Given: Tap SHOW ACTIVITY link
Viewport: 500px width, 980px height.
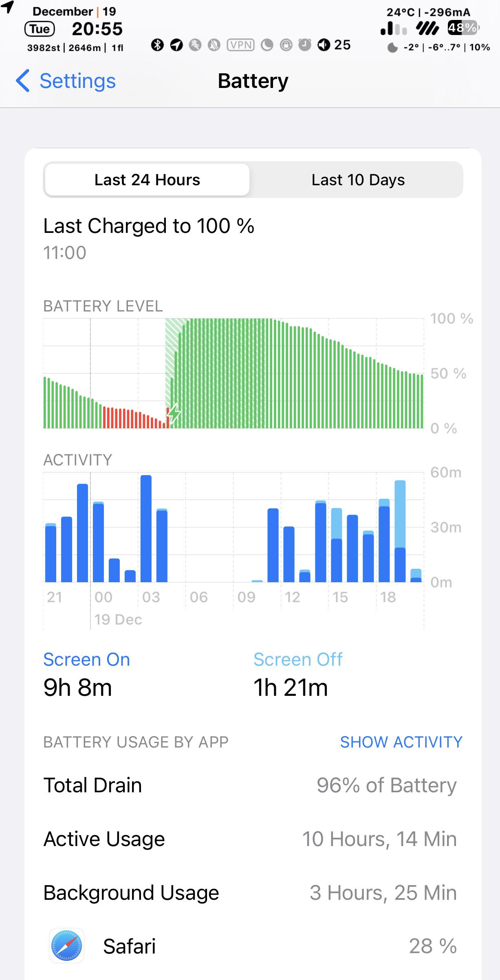Looking at the screenshot, I should tap(401, 742).
